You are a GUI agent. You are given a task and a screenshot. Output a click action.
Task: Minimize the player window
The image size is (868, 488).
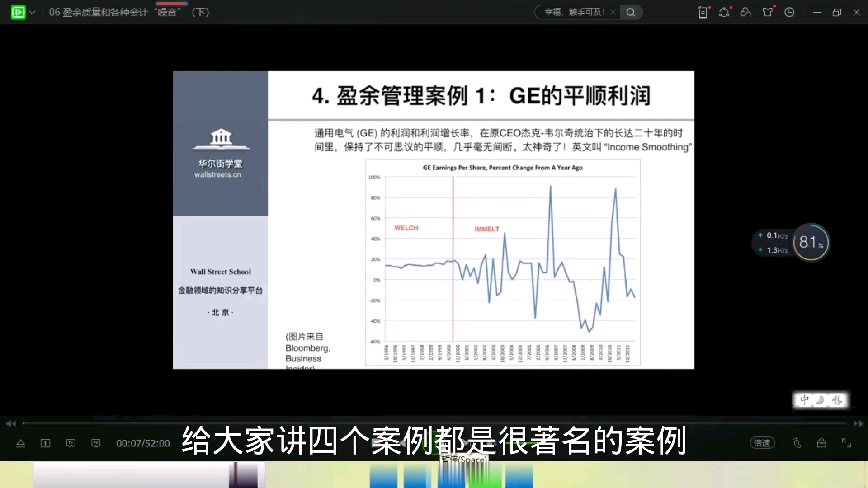(817, 13)
